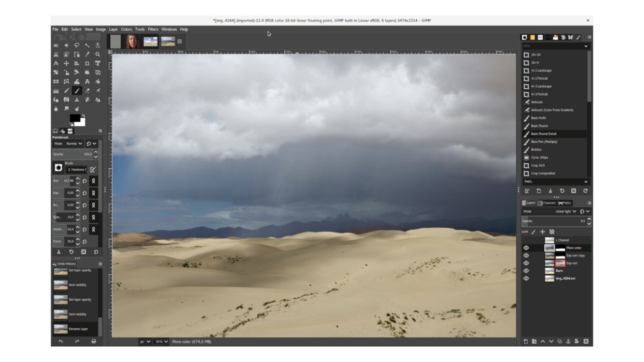Select the Text tool
Viewport: 644px width, 362px height.
87,81
